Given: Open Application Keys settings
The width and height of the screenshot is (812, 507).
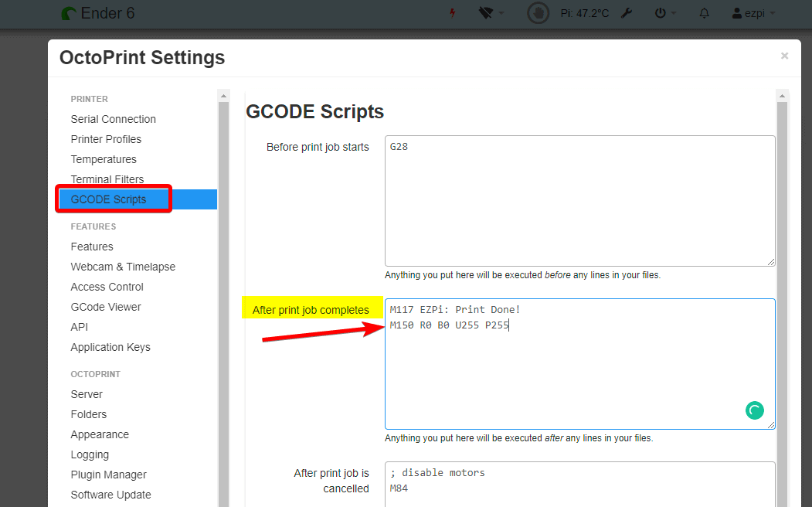Looking at the screenshot, I should pos(110,347).
